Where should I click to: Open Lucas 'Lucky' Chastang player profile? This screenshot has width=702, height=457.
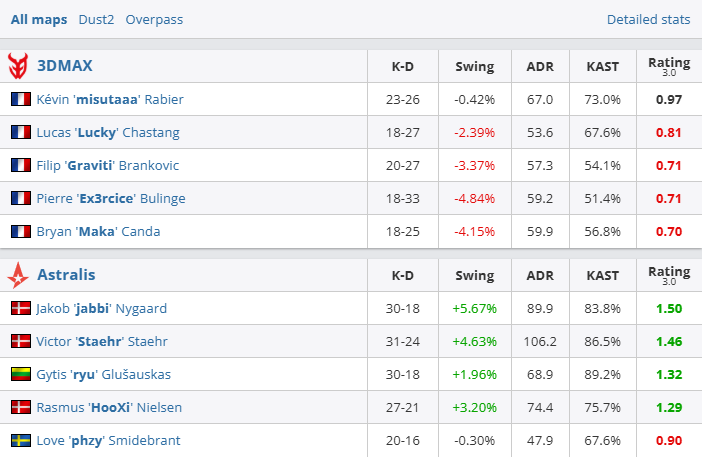(x=107, y=132)
